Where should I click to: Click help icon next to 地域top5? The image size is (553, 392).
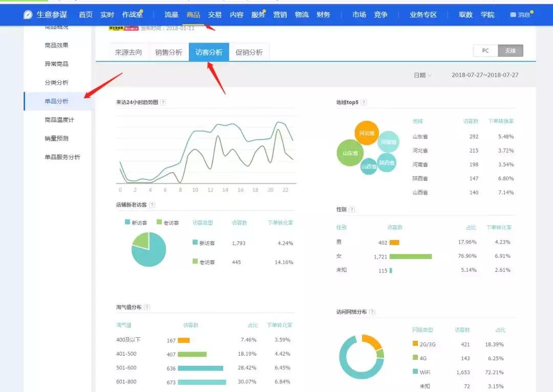click(364, 102)
